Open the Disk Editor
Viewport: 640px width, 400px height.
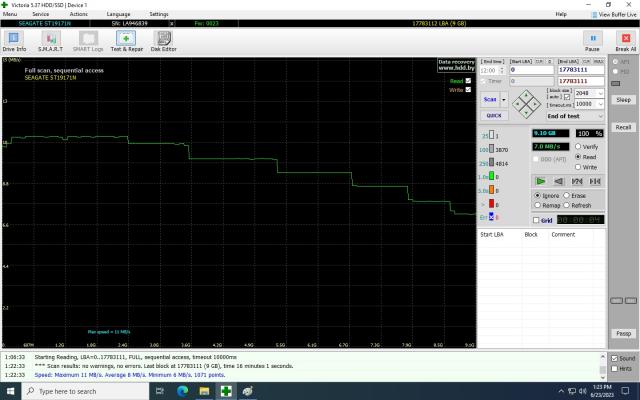163,41
